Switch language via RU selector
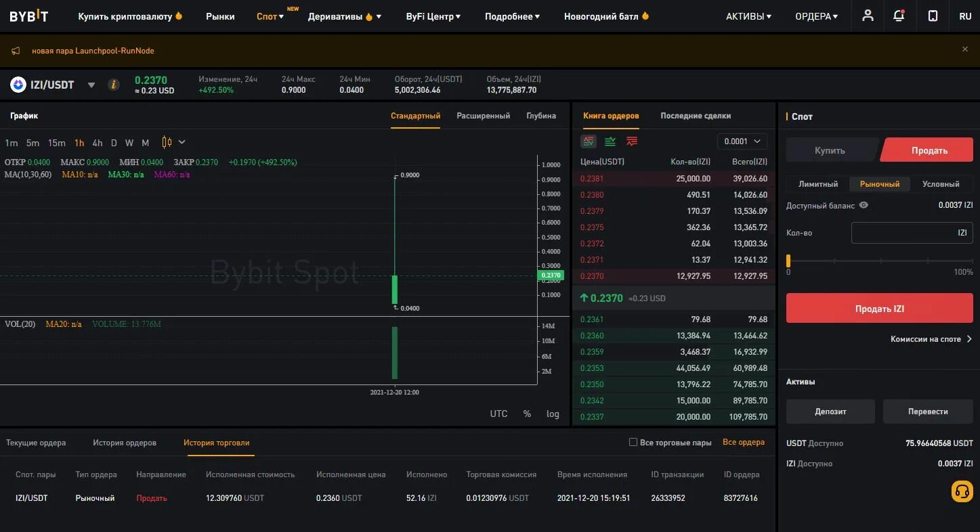This screenshot has height=532, width=980. [965, 16]
